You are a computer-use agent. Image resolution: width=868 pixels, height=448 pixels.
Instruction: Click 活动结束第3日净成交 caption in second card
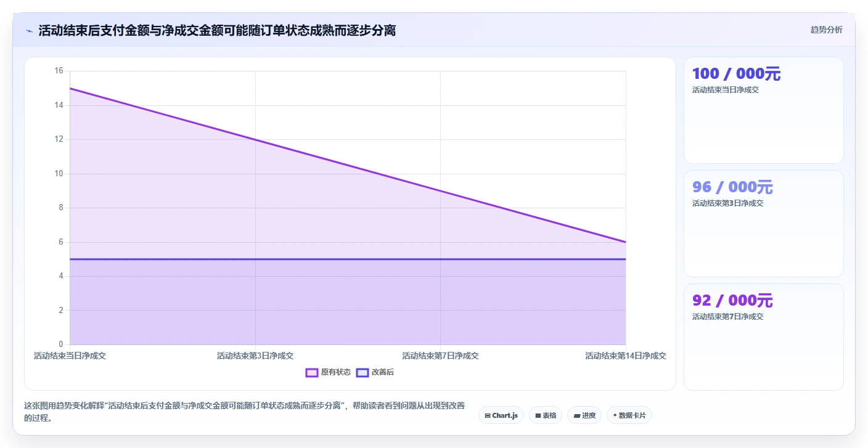(727, 203)
